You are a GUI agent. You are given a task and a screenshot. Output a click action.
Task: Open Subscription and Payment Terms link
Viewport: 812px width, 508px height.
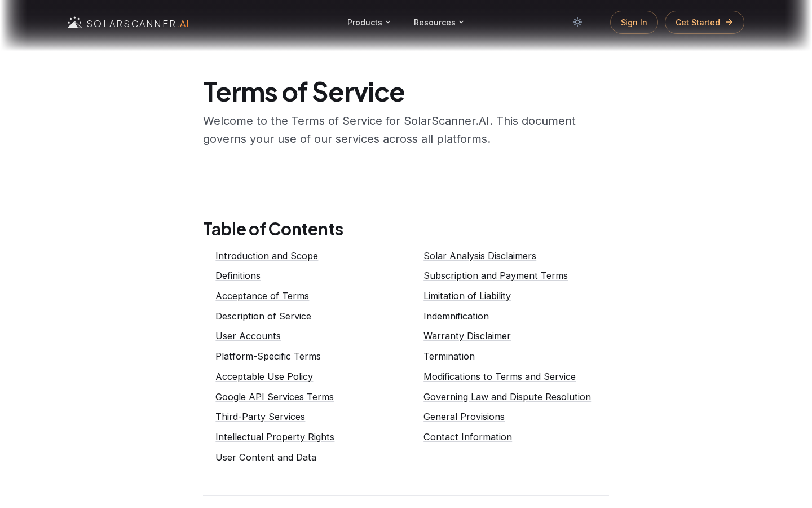click(496, 275)
